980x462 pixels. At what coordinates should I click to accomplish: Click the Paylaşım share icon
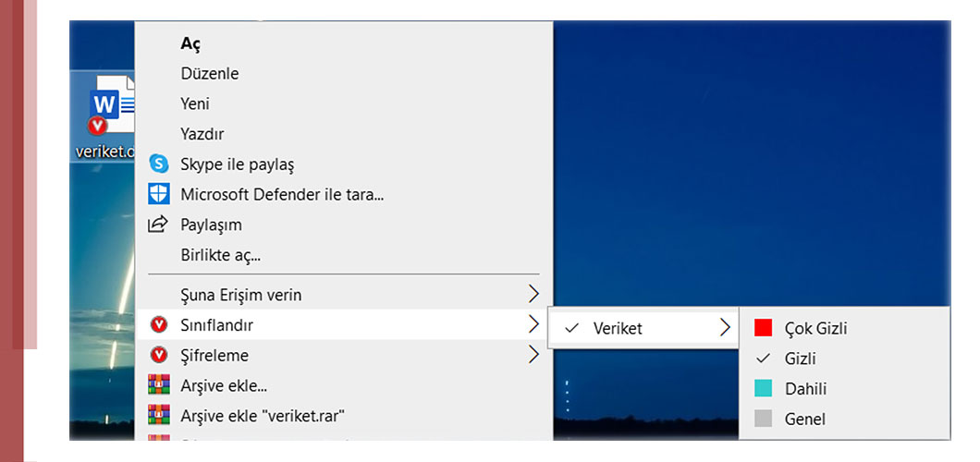159,225
